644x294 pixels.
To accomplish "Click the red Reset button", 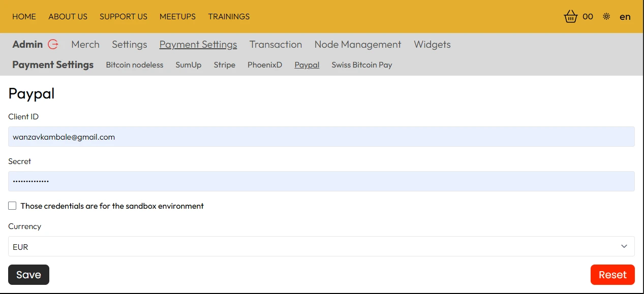I will tap(612, 275).
